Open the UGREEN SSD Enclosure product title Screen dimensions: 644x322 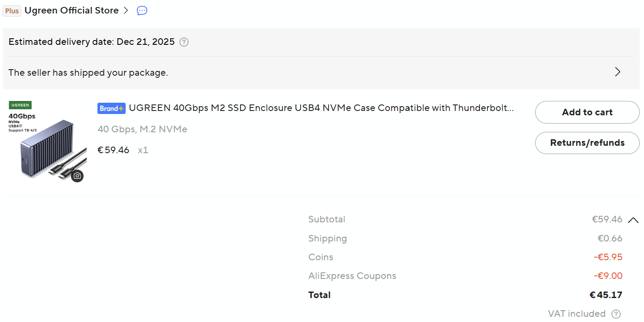tap(321, 108)
